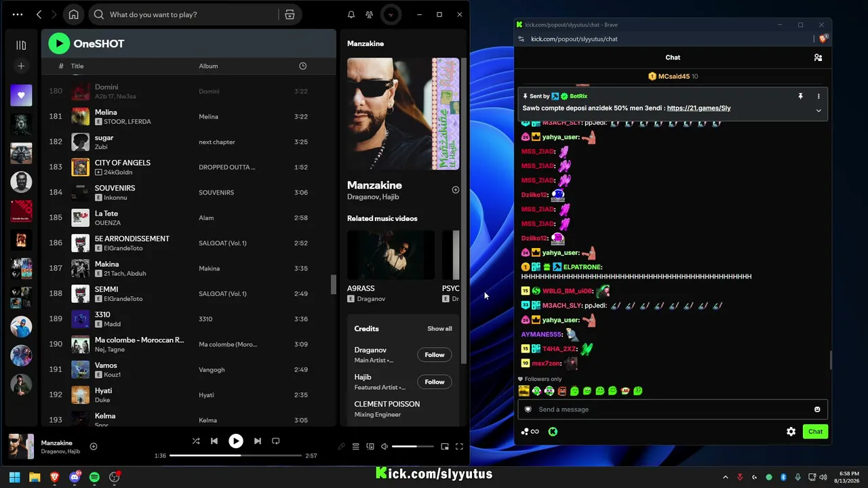Go back in Spotify navigation
This screenshot has height=488, width=868.
tap(39, 14)
